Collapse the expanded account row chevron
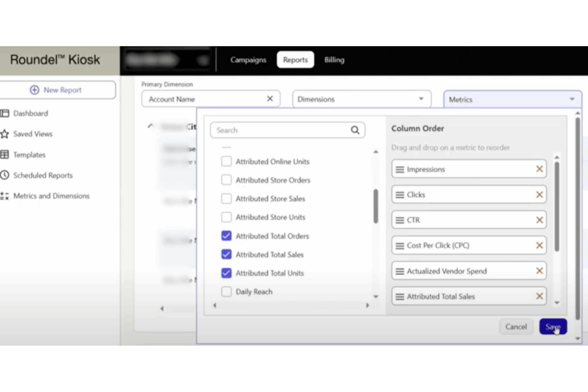The image size is (588, 392). [x=151, y=126]
